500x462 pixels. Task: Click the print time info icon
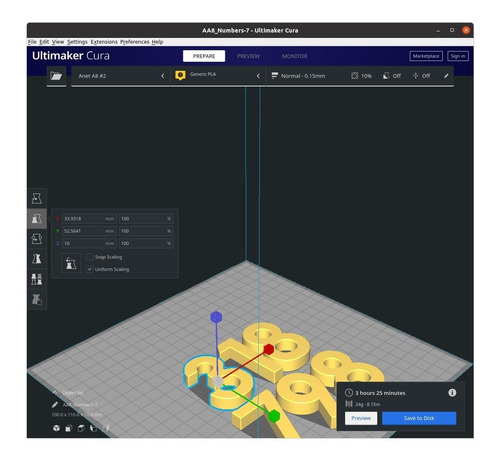(x=452, y=393)
